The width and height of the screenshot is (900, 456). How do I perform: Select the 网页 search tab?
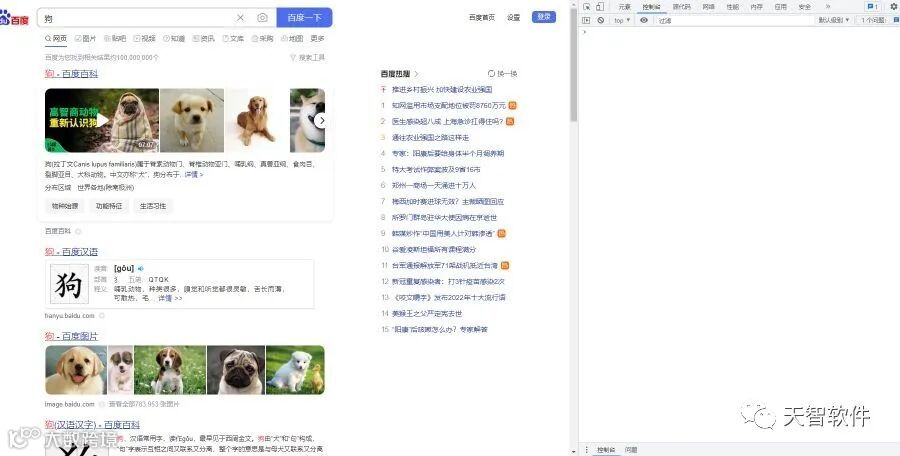click(x=56, y=38)
